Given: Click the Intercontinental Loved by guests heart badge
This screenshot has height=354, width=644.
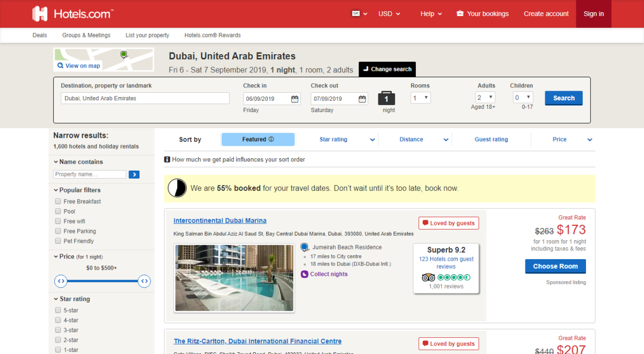Looking at the screenshot, I should point(449,223).
